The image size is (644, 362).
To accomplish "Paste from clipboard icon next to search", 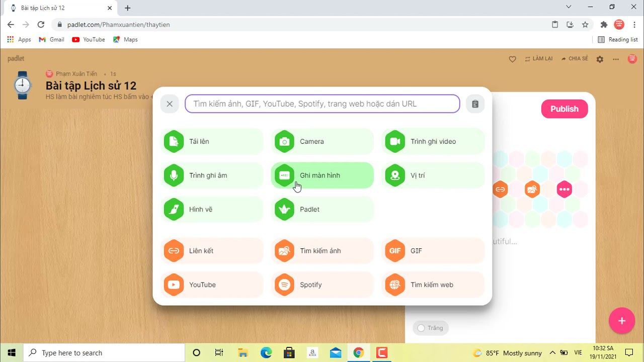I will point(475,104).
